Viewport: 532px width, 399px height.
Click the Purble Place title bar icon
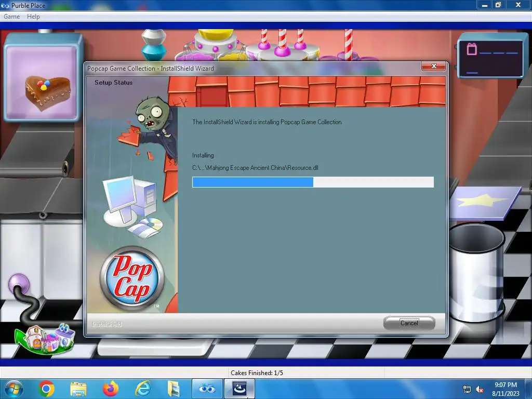pos(5,5)
